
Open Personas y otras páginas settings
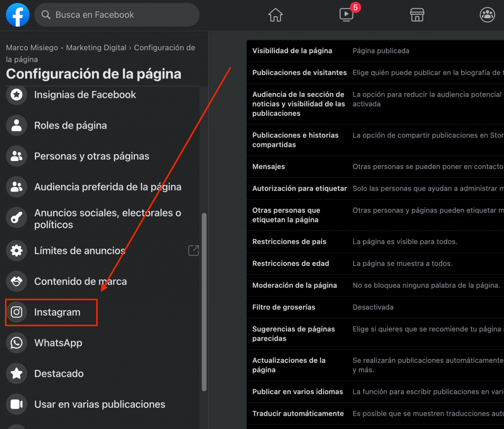pos(92,156)
